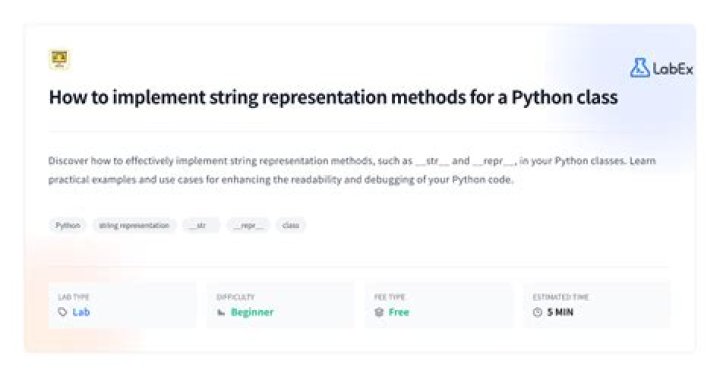Click the description paragraph starting with Discover
The width and height of the screenshot is (720, 377).
pyautogui.click(x=352, y=170)
